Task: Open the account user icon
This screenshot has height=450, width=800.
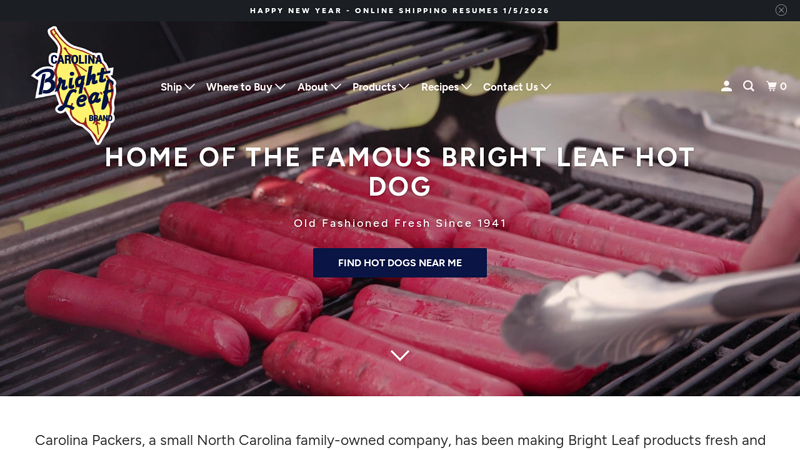Action: click(726, 86)
